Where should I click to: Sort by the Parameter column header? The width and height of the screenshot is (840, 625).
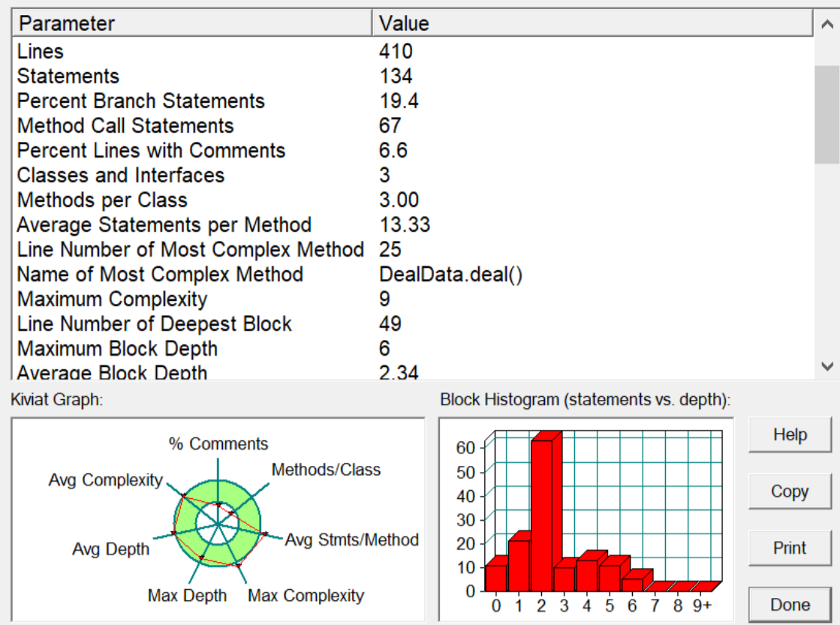pyautogui.click(x=191, y=23)
